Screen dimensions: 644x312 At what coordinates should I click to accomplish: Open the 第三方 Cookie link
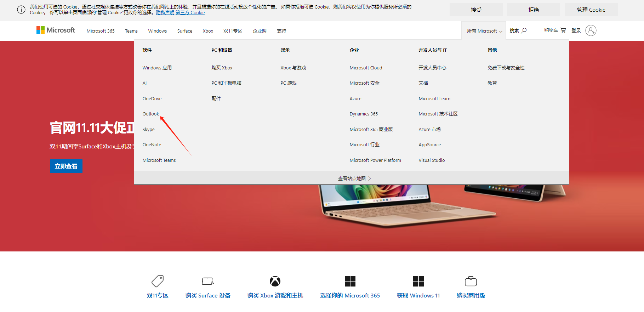coord(190,12)
